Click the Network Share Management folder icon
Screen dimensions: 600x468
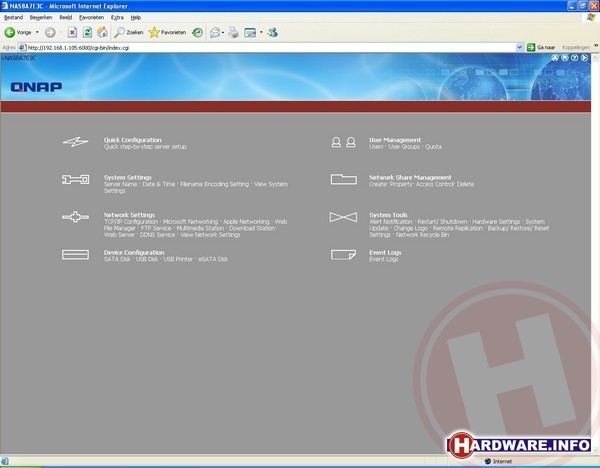[x=343, y=180]
